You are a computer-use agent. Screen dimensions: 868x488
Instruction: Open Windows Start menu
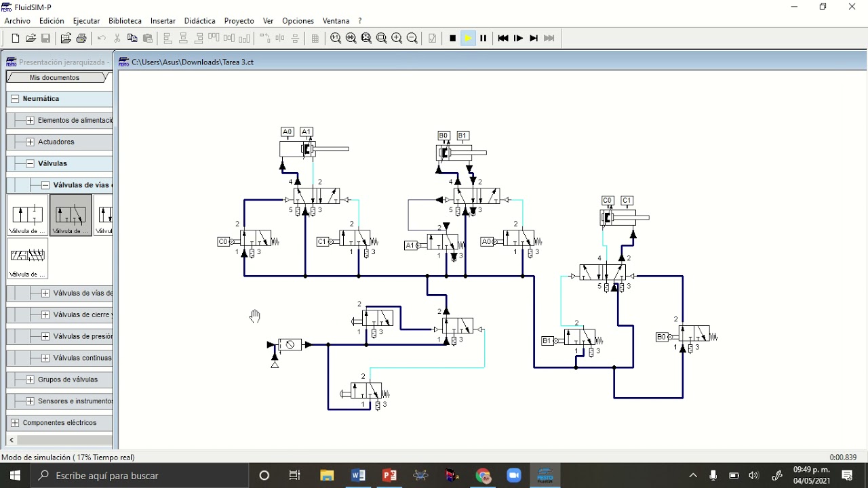(x=15, y=476)
